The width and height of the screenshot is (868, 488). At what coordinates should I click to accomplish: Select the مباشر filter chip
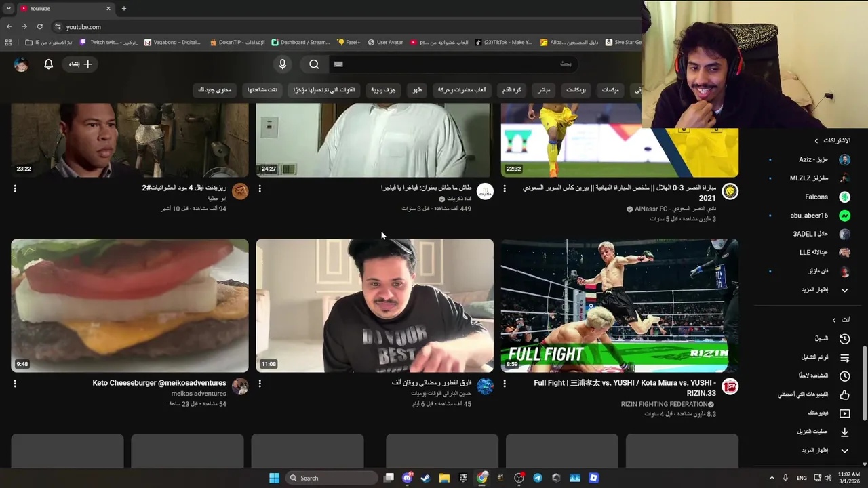coord(544,90)
